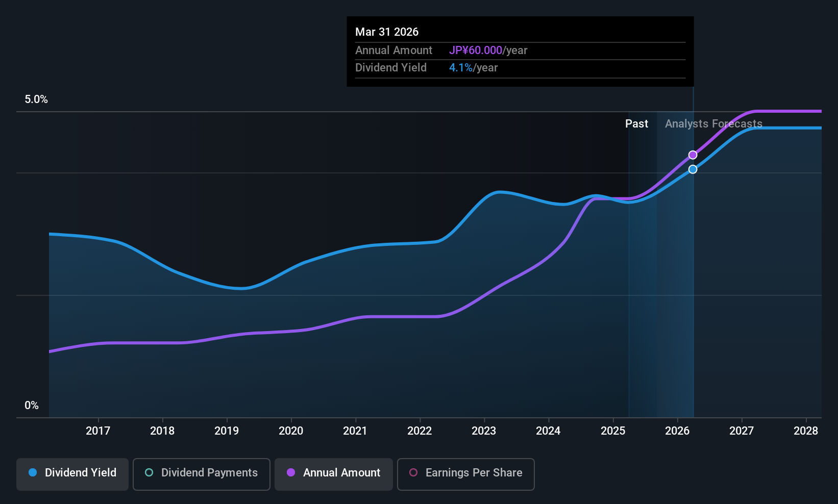Select the purple Annual Amount data point marker
Viewport: 838px width, 504px height.
coord(693,155)
